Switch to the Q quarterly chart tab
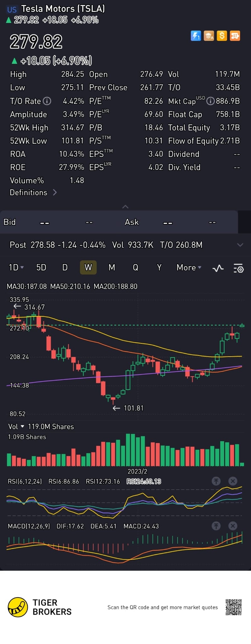 tap(135, 267)
